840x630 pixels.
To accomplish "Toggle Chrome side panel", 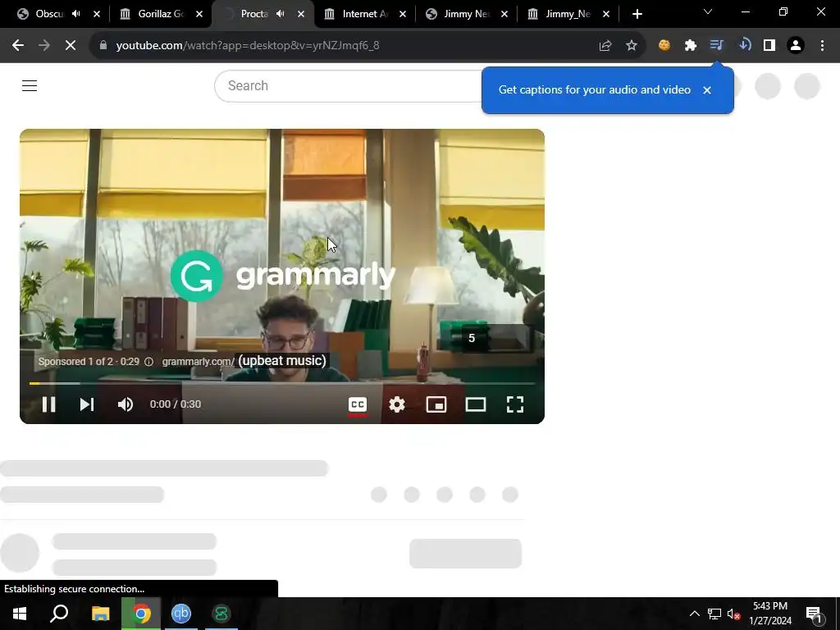I will (x=769, y=46).
